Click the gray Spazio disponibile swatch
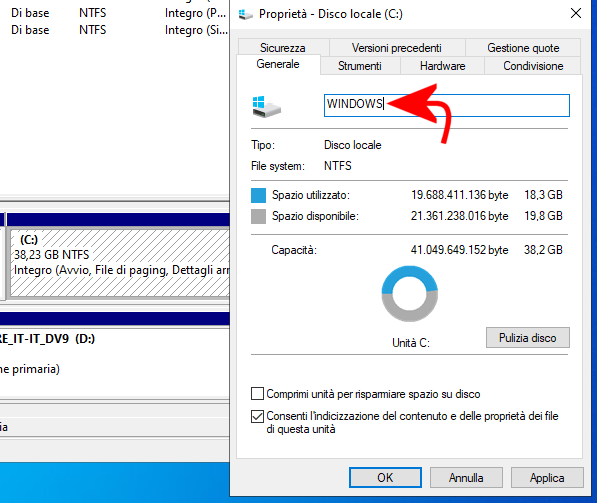This screenshot has width=597, height=503. tap(259, 216)
